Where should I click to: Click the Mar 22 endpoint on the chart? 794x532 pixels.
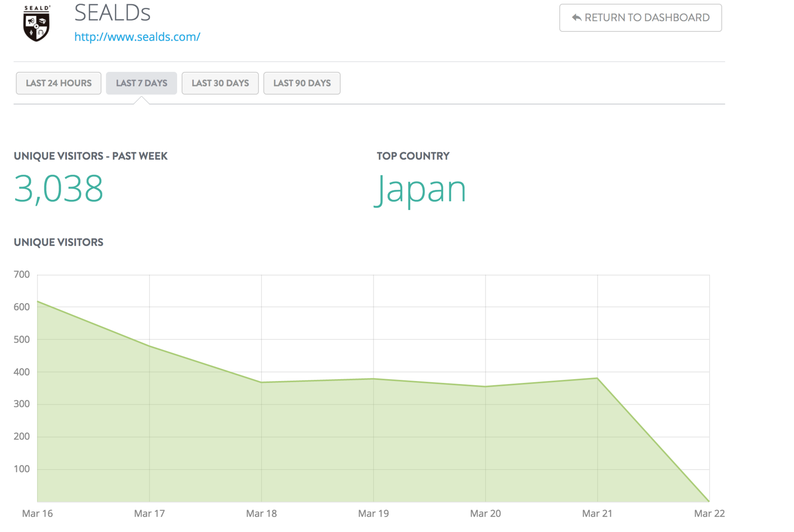(709, 501)
